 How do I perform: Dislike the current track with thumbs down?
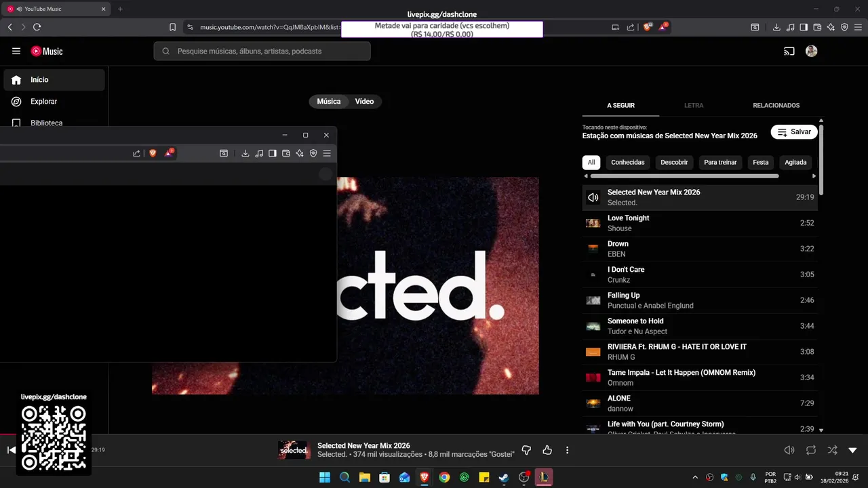[526, 450]
